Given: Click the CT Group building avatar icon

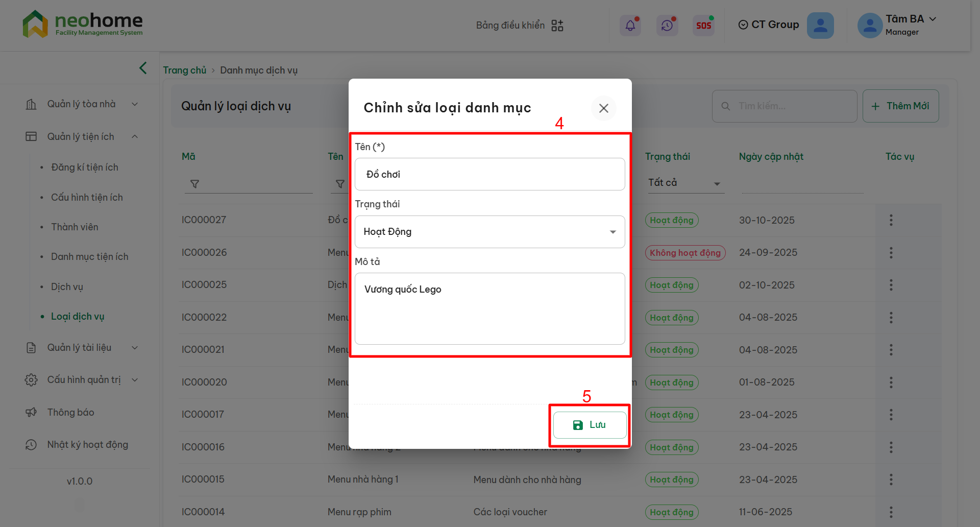Looking at the screenshot, I should pos(820,26).
